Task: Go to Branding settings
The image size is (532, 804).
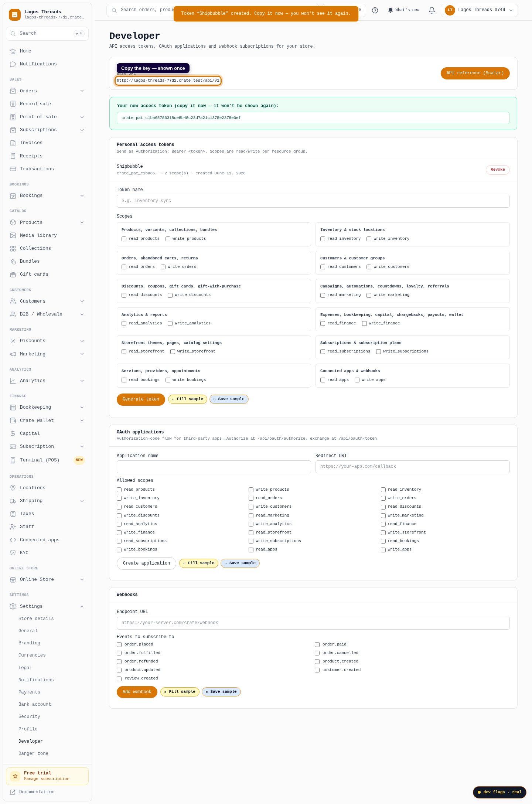Action: coord(29,643)
